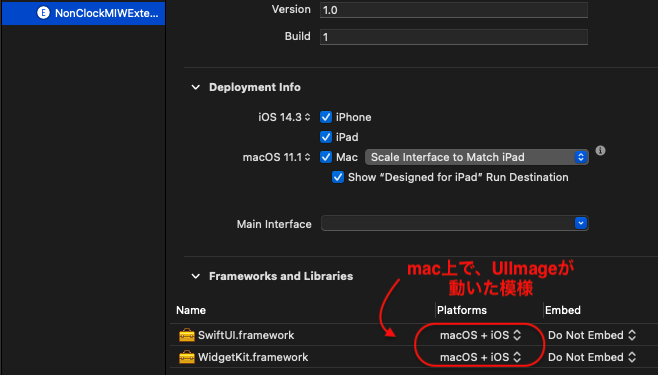Click the Name column header

pos(191,310)
